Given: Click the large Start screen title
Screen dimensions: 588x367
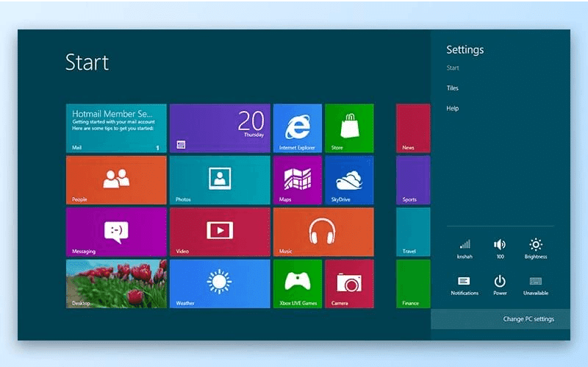Looking at the screenshot, I should 87,63.
